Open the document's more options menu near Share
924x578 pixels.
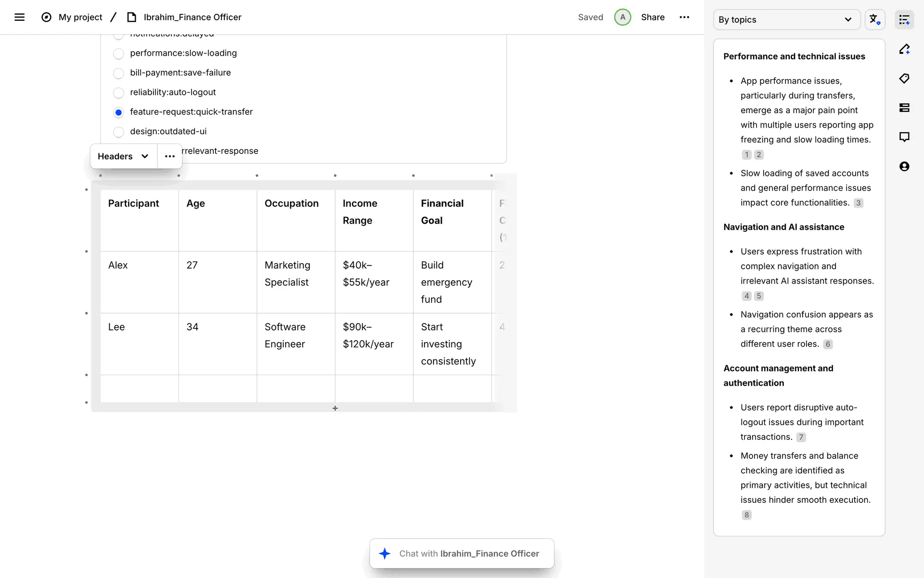684,17
